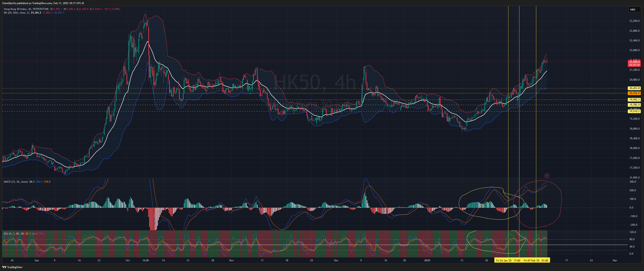This screenshot has height=271, width=644.
Task: Select the 20,453.8 price level label
Action: (x=634, y=88)
